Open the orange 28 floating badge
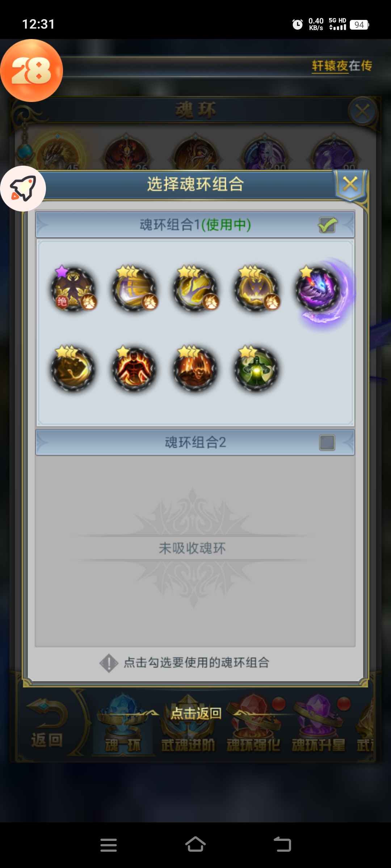This screenshot has height=868, width=391. pos(31,71)
